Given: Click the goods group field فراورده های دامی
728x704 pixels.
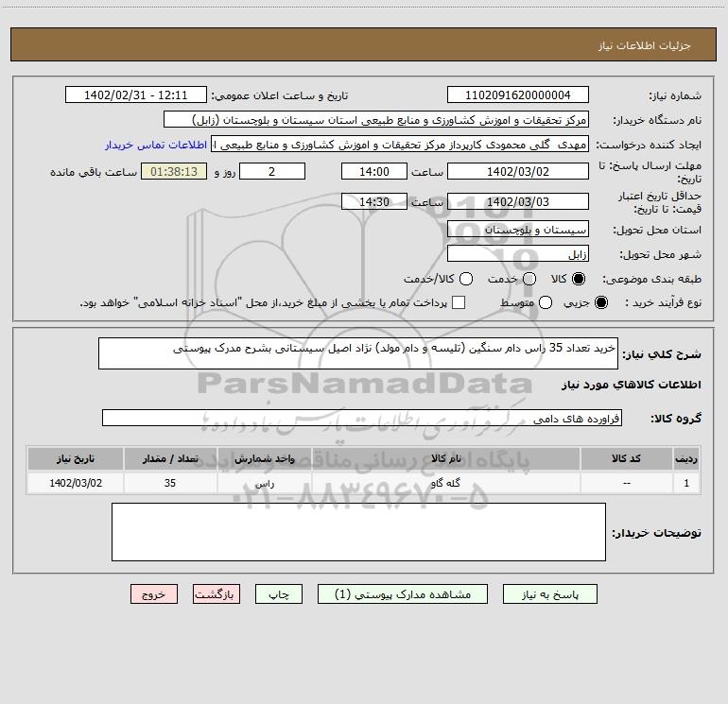Looking at the screenshot, I should tap(362, 418).
